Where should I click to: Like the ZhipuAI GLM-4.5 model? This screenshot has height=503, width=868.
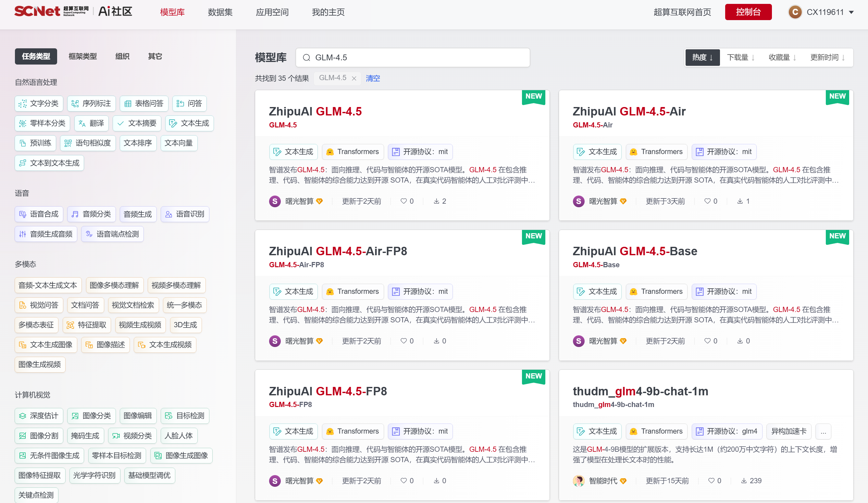404,201
